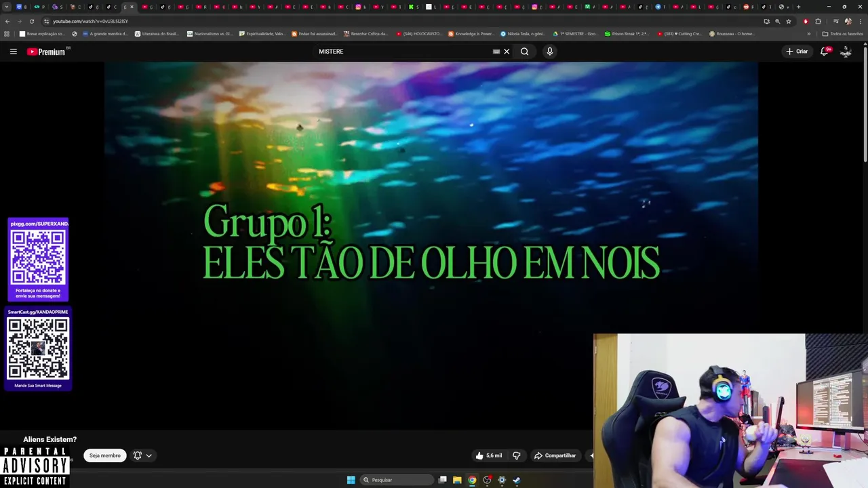The image size is (868, 488).
Task: Open the Criar create menu
Action: 797,52
